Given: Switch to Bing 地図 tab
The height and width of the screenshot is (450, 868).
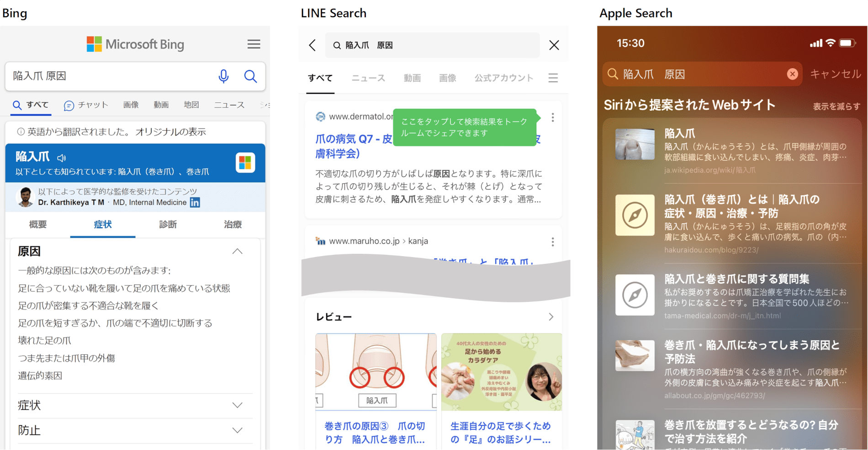Looking at the screenshot, I should (x=191, y=105).
